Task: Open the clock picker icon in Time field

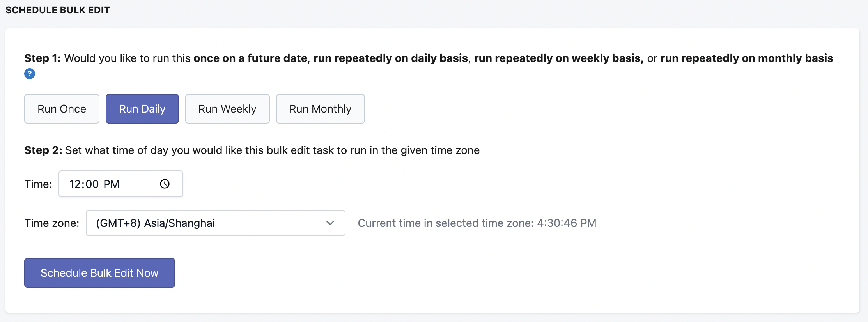Action: (165, 184)
